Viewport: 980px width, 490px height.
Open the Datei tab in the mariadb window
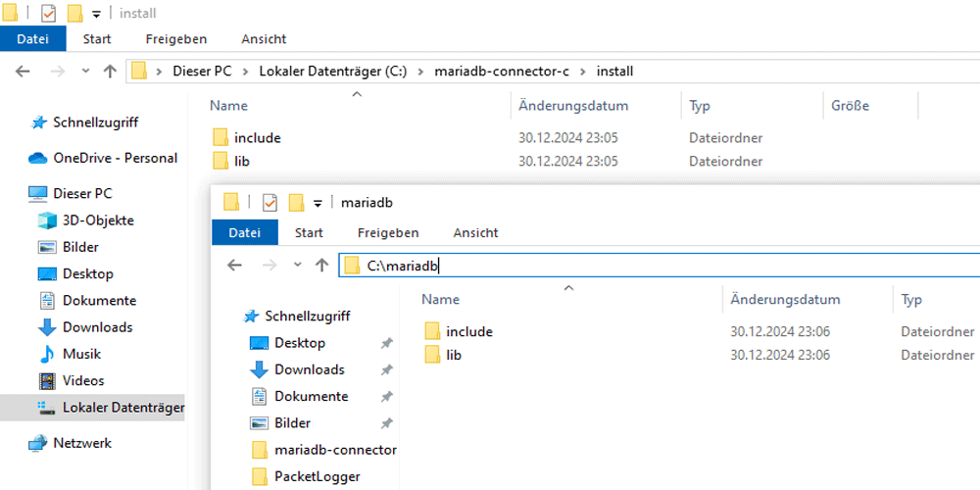pos(244,233)
